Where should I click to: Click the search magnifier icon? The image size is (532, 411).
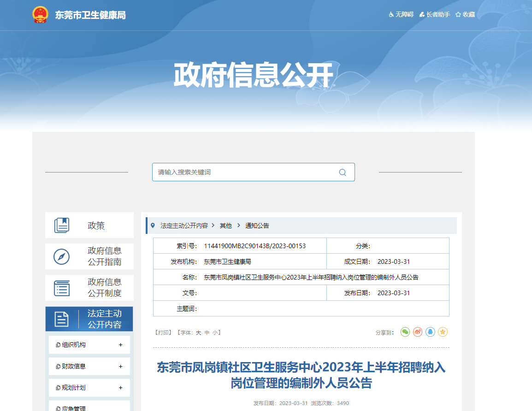(342, 172)
